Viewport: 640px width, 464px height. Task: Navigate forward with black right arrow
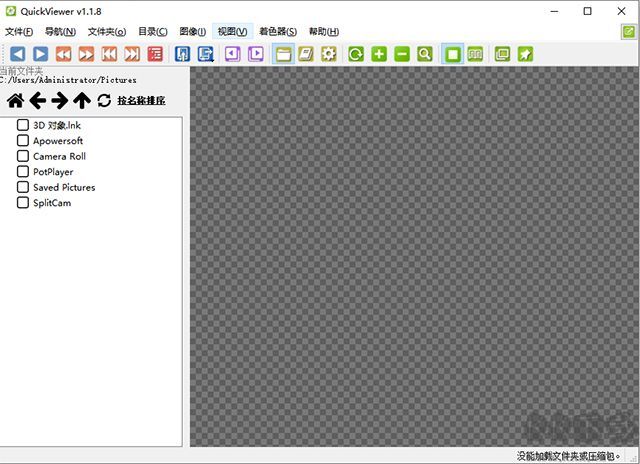pos(60,100)
